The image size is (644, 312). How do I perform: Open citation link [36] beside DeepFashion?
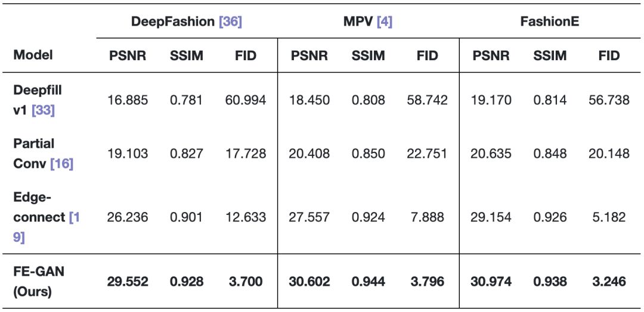230,22
